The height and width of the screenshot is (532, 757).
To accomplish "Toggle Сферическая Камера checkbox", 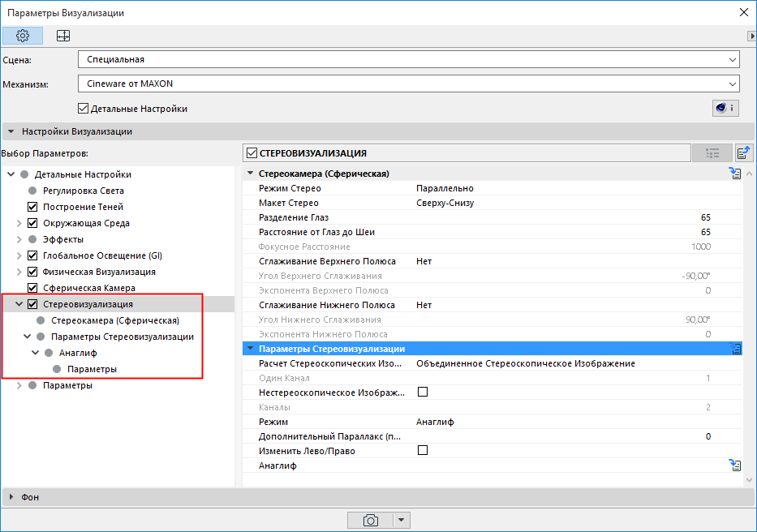I will coord(32,288).
